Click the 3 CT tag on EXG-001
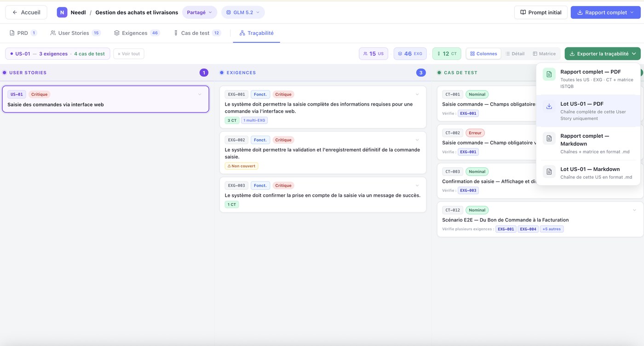Viewport: 644px width, 346px height. click(232, 120)
